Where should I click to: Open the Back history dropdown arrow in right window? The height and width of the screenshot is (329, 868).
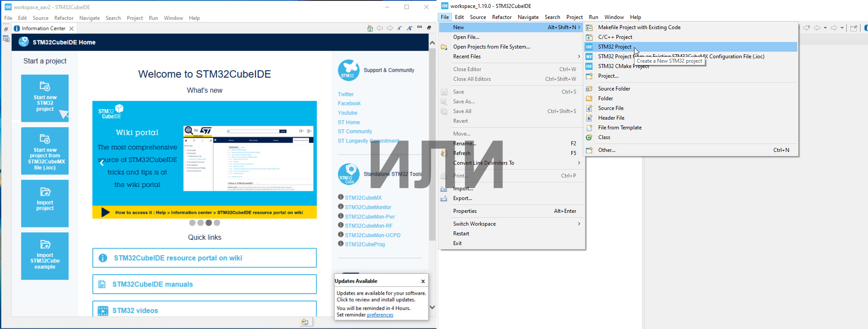point(825,28)
